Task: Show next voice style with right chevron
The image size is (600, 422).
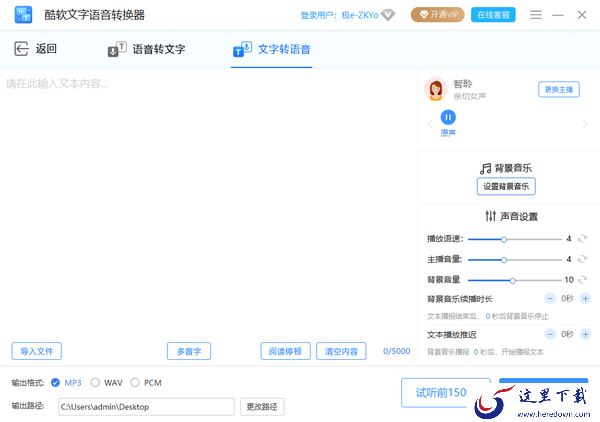Action: tap(585, 124)
